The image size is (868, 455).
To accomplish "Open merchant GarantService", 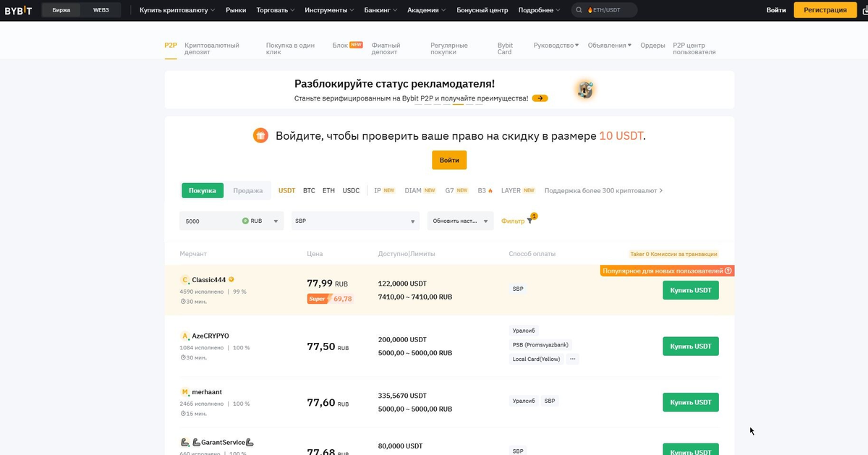I will click(x=223, y=442).
